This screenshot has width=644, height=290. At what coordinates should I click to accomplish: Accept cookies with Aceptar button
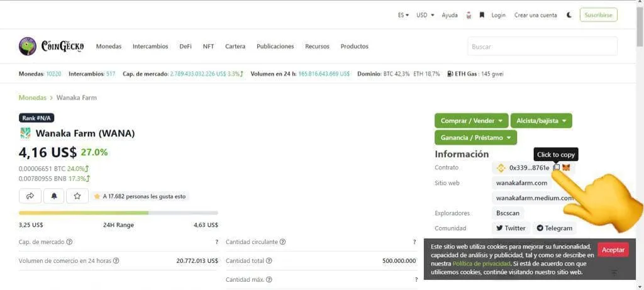point(613,250)
